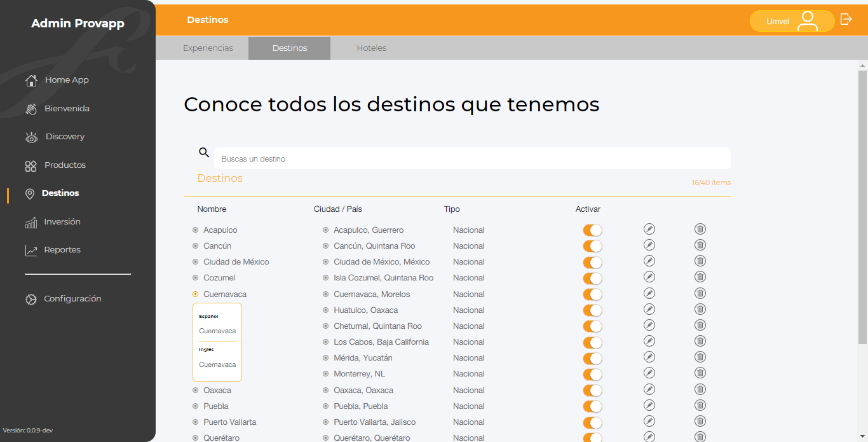Click the Reportes line chart icon
The image size is (868, 442).
[x=31, y=251]
